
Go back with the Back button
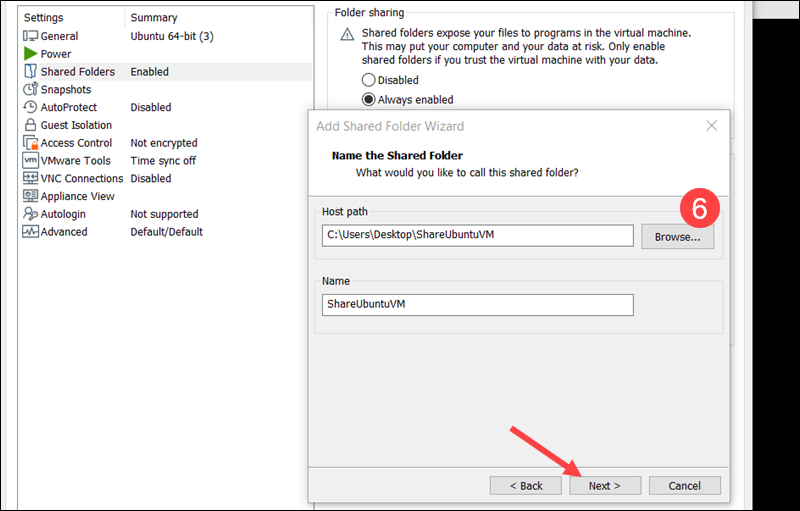(x=525, y=485)
